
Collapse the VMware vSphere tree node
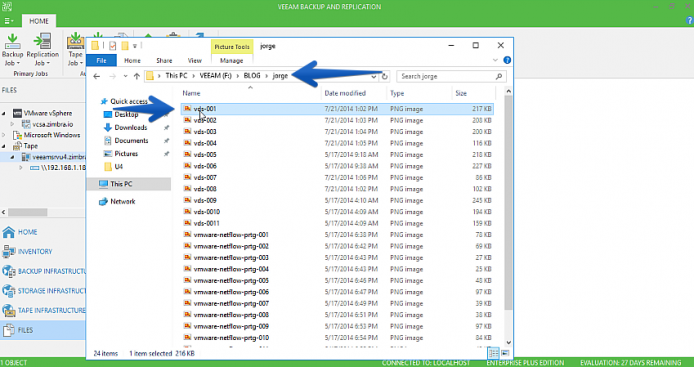pos(4,113)
